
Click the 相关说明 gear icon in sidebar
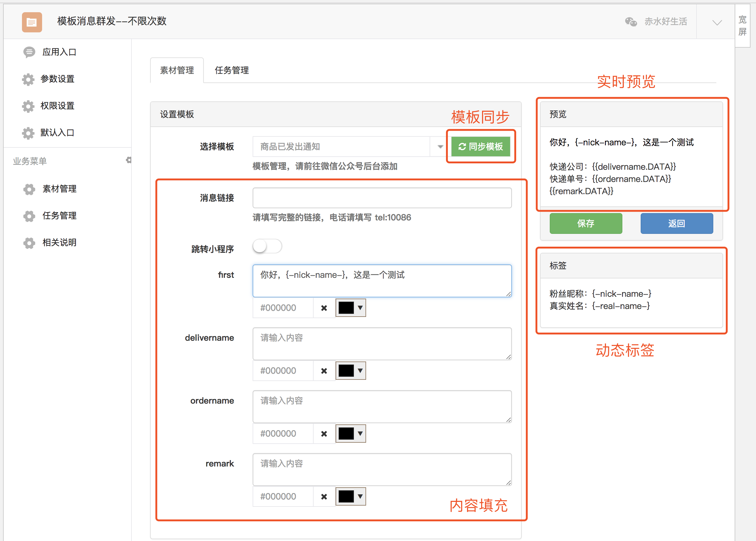[x=29, y=243]
